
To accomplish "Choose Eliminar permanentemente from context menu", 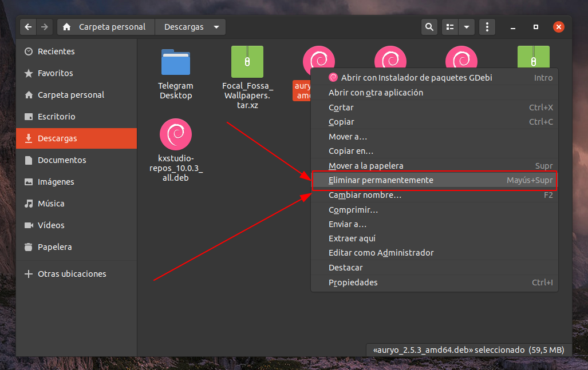I will point(381,180).
